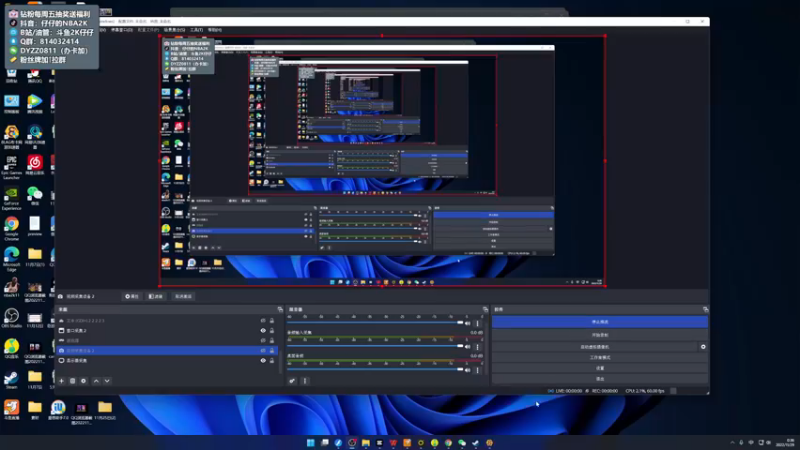Screen dimensions: 800x450
Task: Move selected source down with arrow icon
Action: [x=107, y=381]
